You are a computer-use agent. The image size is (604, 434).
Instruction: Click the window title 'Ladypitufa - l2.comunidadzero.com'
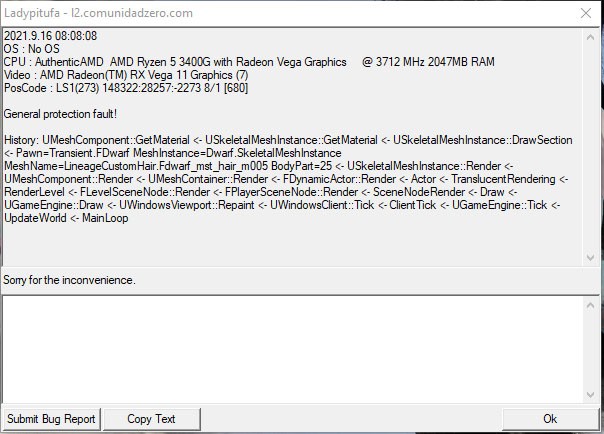click(98, 13)
